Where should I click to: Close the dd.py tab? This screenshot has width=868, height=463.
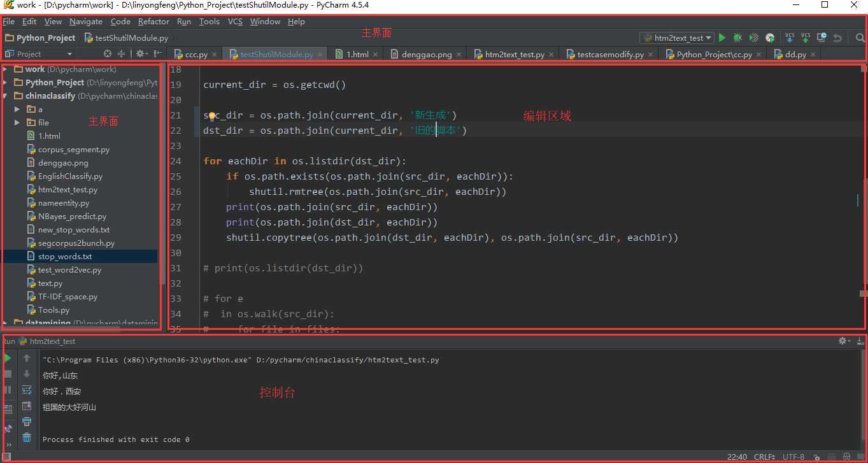813,55
